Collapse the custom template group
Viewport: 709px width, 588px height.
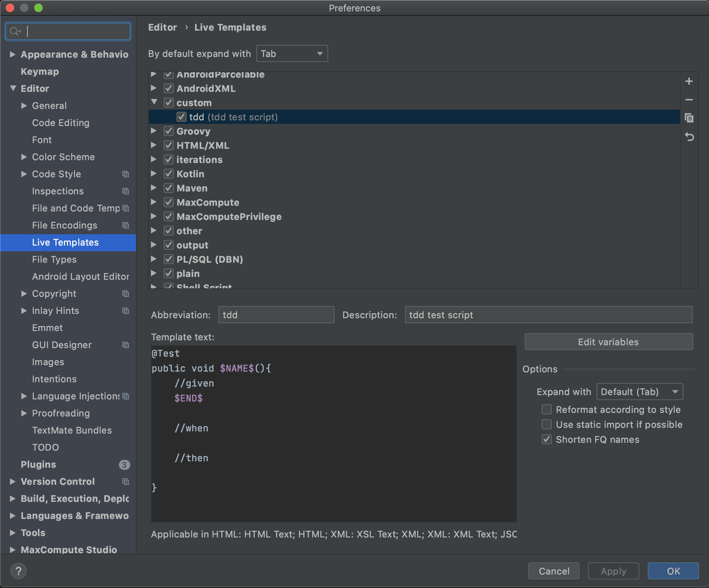coord(154,103)
